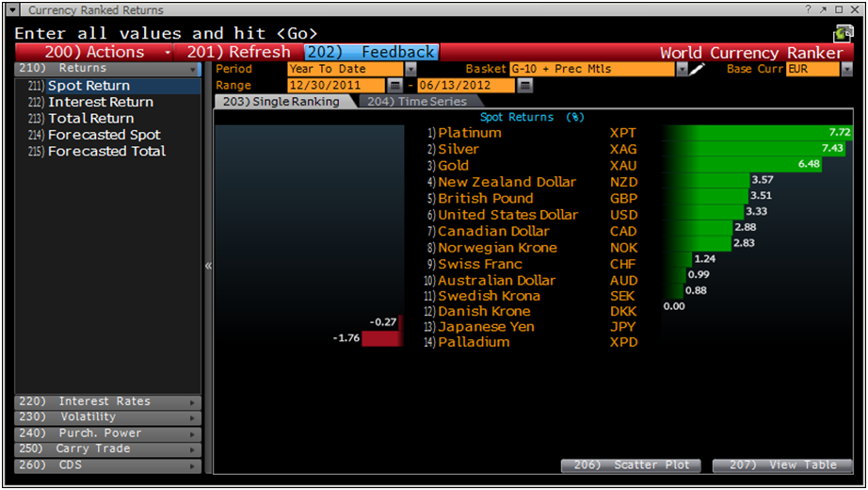Open the title bar window menu arrow
Image resolution: width=868 pixels, height=490 pixels.
(x=13, y=10)
